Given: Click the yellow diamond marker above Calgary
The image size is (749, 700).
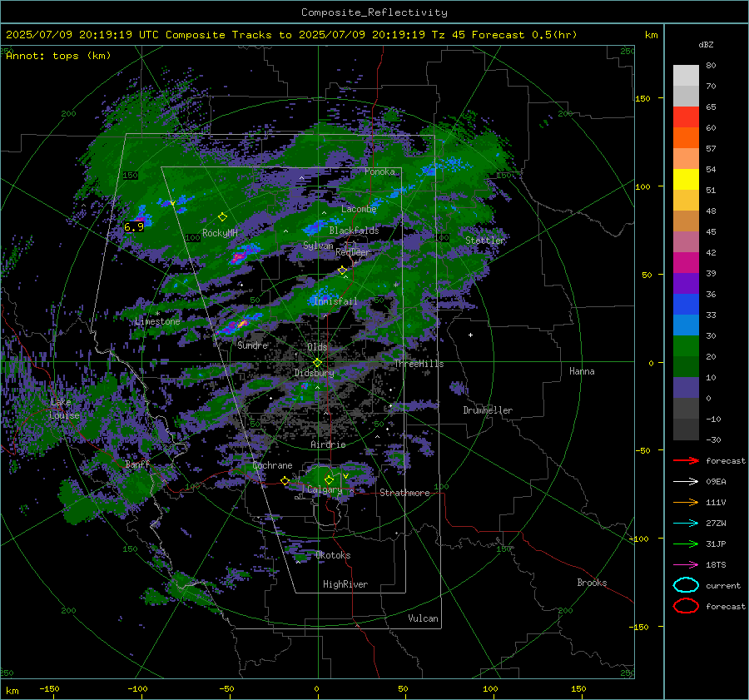Looking at the screenshot, I should [329, 479].
